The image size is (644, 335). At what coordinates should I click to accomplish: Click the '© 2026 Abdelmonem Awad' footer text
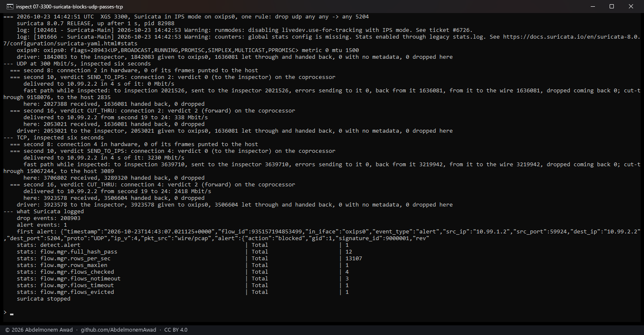[39, 330]
